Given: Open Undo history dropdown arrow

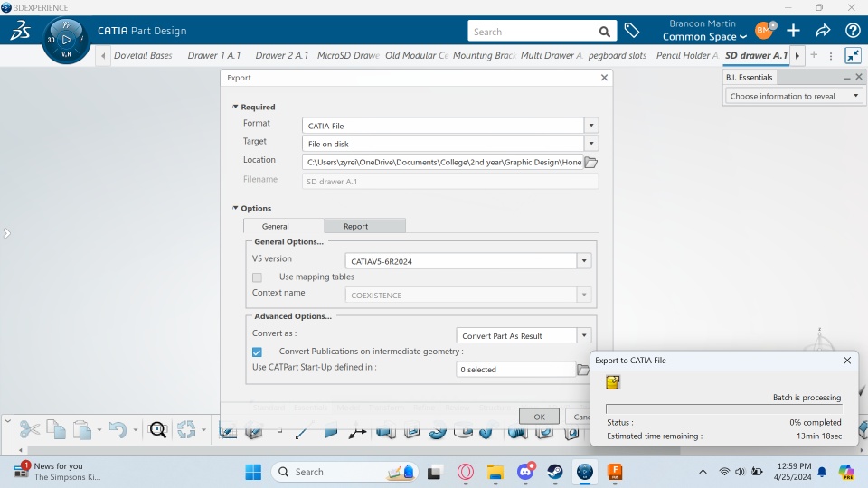Looking at the screenshot, I should (x=135, y=430).
